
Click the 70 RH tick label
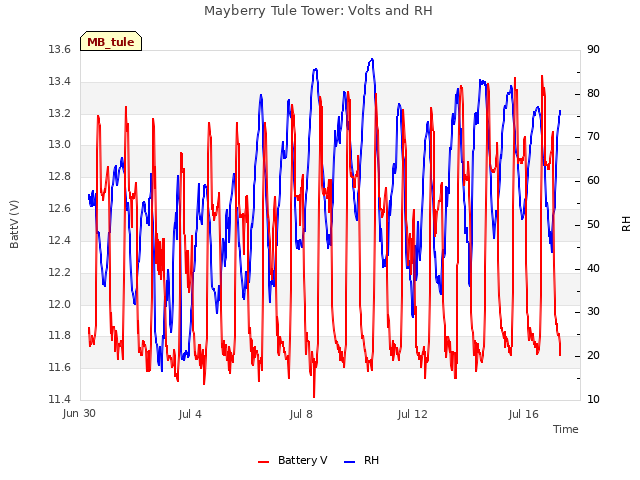pyautogui.click(x=593, y=137)
